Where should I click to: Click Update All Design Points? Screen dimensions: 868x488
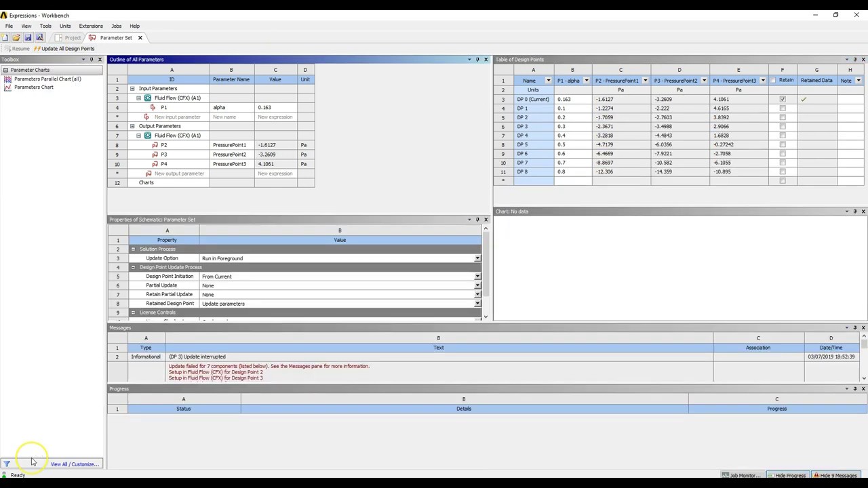pyautogui.click(x=64, y=49)
